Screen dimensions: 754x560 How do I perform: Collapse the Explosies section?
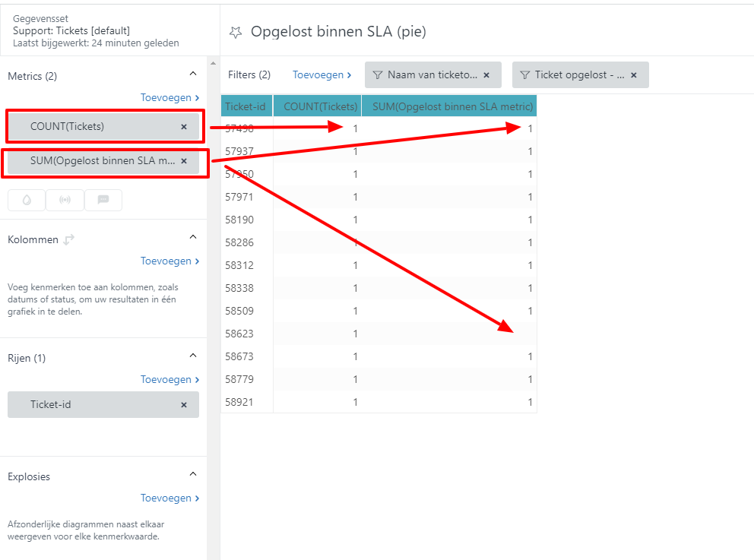pos(193,474)
